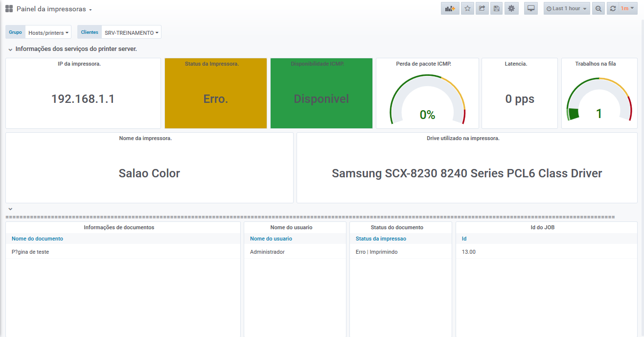
Task: Open the Painel da impressoras dashboard dropdown
Action: point(54,9)
